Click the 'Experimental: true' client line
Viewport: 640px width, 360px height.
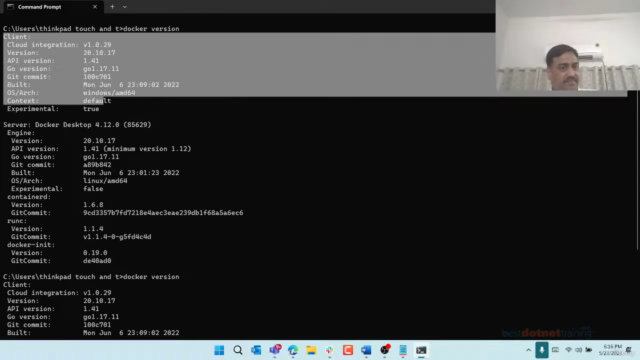53,109
